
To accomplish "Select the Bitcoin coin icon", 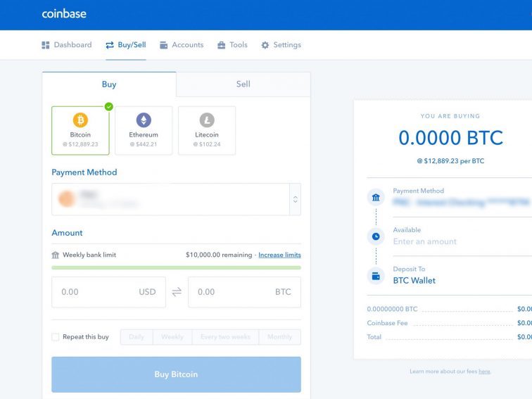I will click(80, 120).
